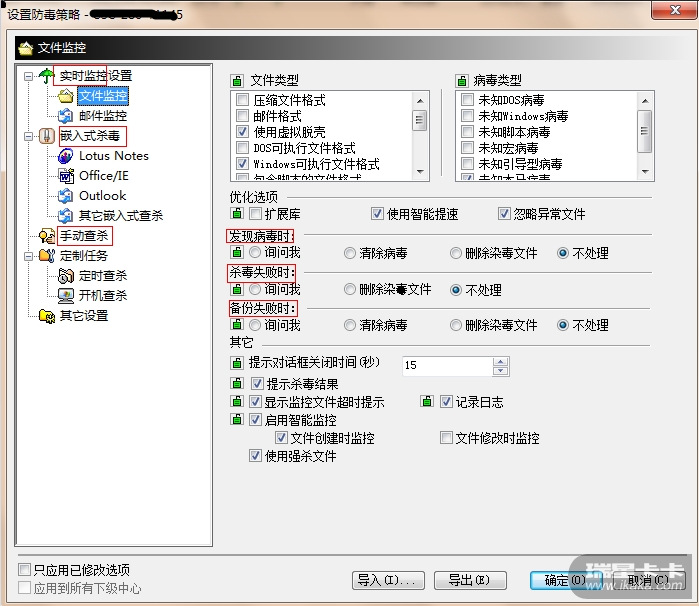
Task: Click up arrow of 病毒类型 list
Action: (645, 101)
